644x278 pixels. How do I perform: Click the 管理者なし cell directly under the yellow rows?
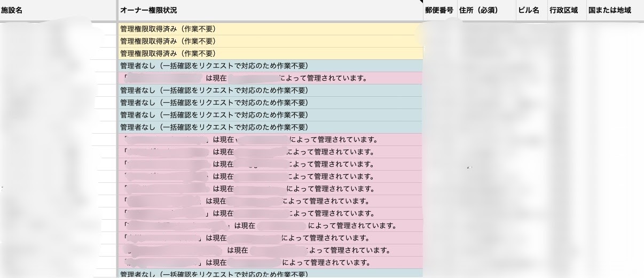tap(270, 66)
